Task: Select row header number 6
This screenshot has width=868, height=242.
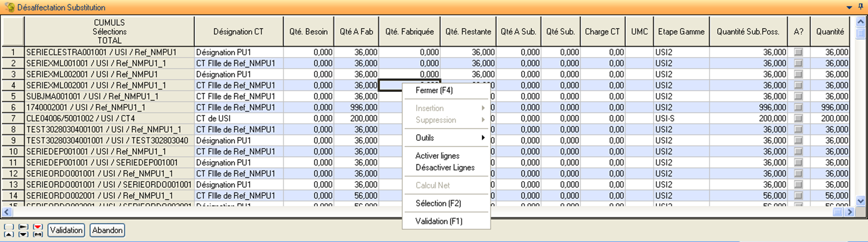Action: coord(13,107)
